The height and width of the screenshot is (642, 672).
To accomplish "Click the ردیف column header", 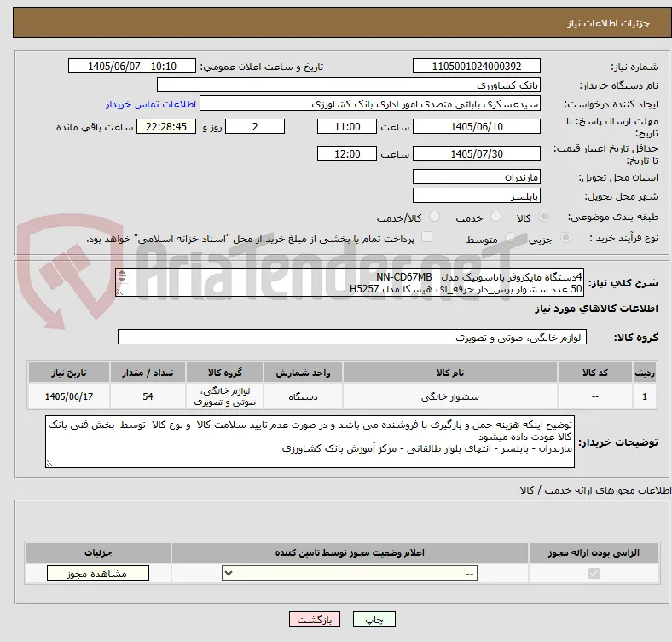I will pos(644,373).
